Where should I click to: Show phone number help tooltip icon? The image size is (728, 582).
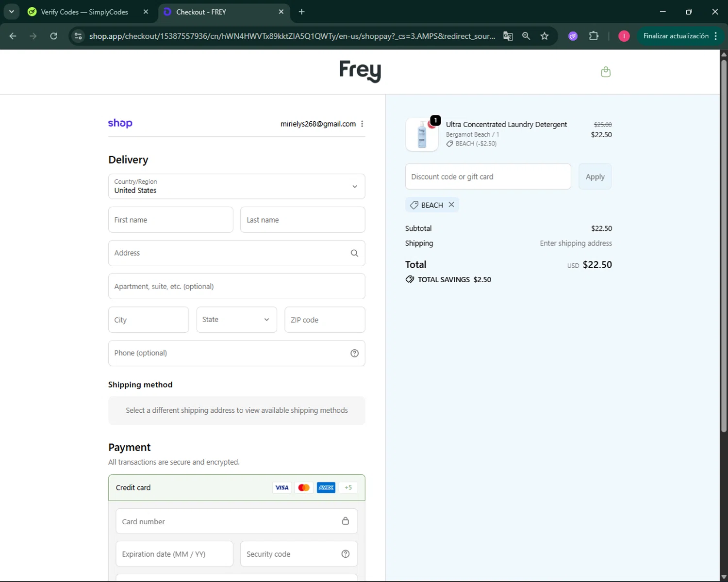coord(354,353)
